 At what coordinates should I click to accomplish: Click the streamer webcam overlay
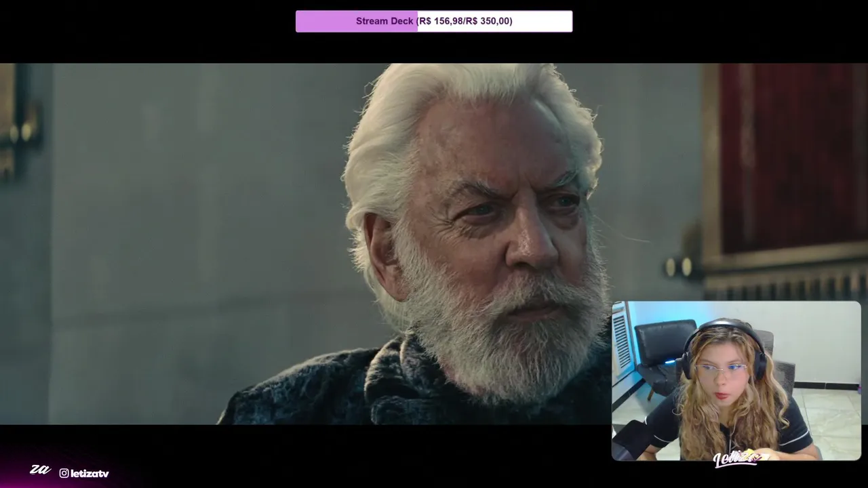(736, 381)
